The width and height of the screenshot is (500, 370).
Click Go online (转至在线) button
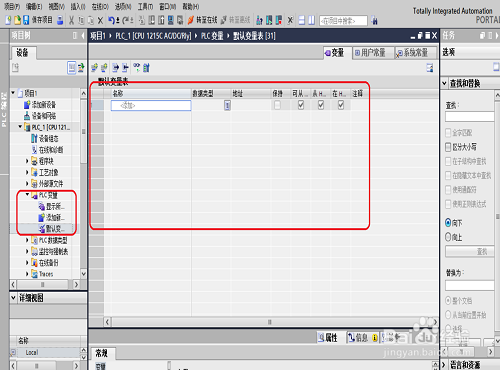202,20
